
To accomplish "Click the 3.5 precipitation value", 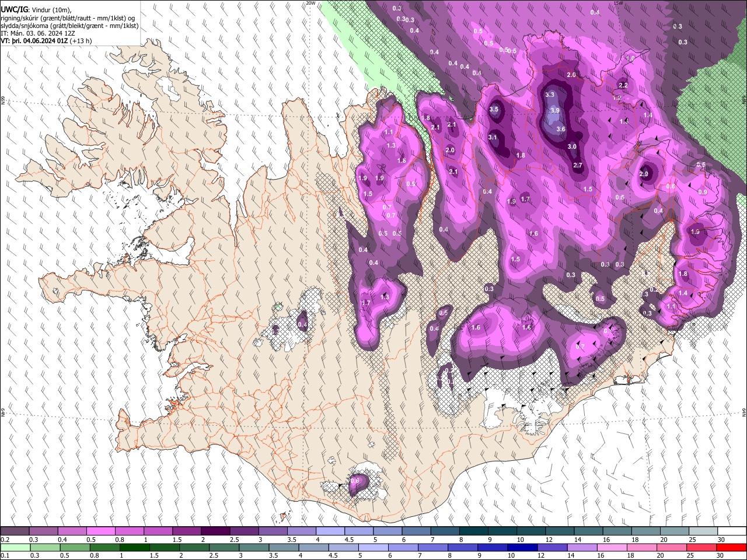I will coord(494,109).
